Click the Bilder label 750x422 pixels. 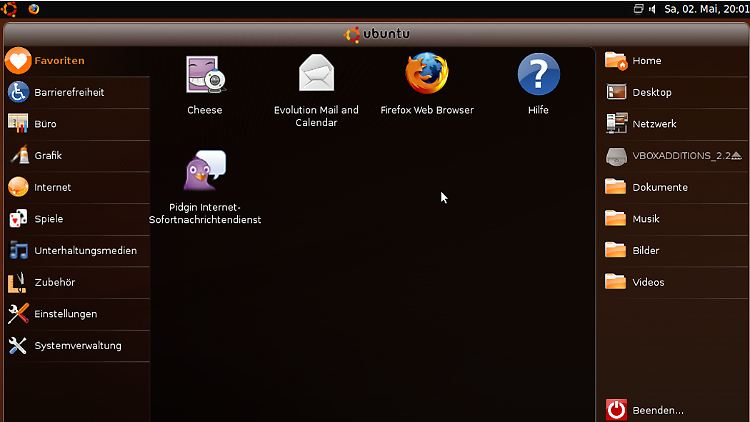pyautogui.click(x=646, y=250)
